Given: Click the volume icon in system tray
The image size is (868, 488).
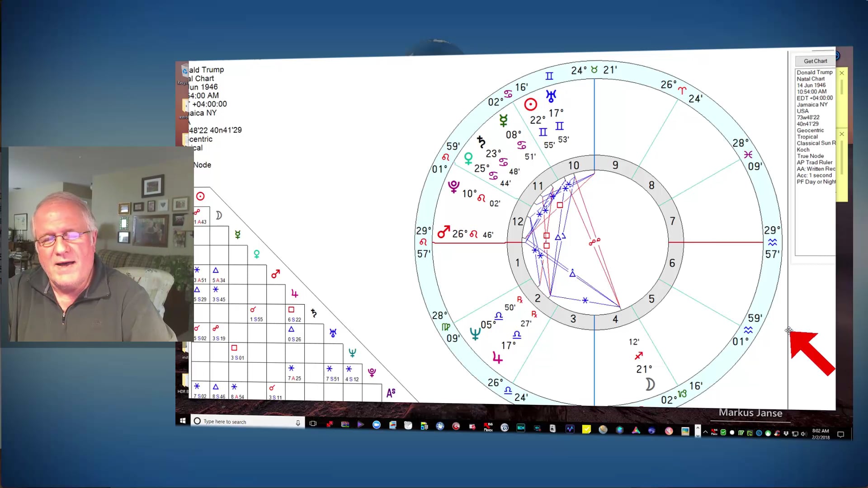Looking at the screenshot, I should pos(804,434).
